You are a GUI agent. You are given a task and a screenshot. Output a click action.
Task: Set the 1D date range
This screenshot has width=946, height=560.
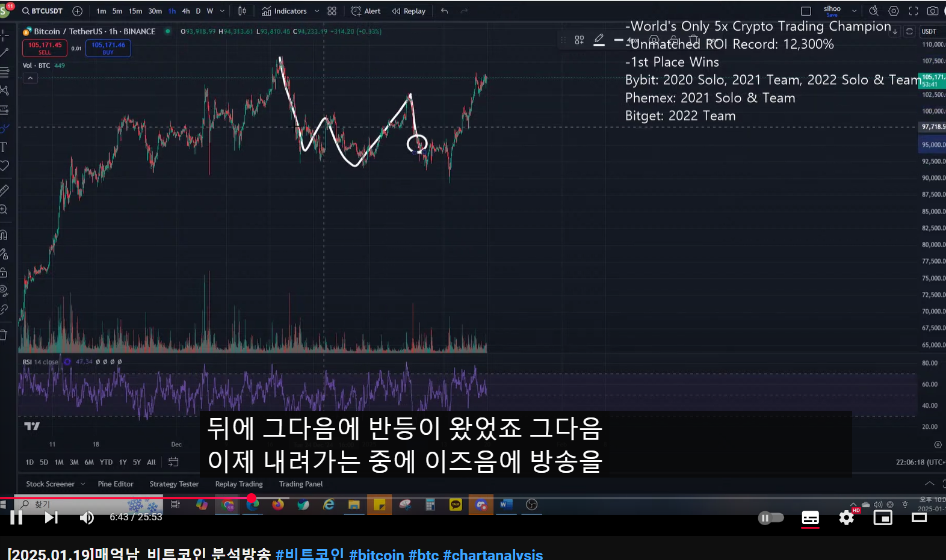(29, 462)
